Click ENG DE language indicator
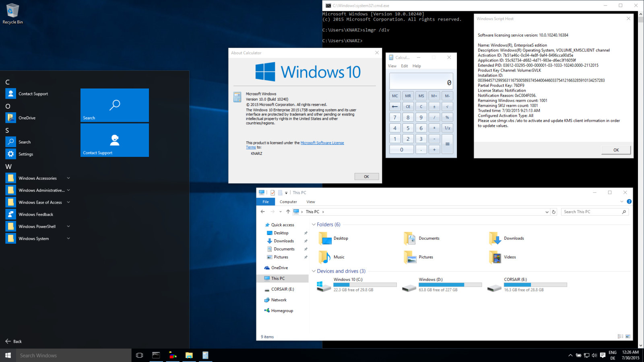 pyautogui.click(x=613, y=355)
